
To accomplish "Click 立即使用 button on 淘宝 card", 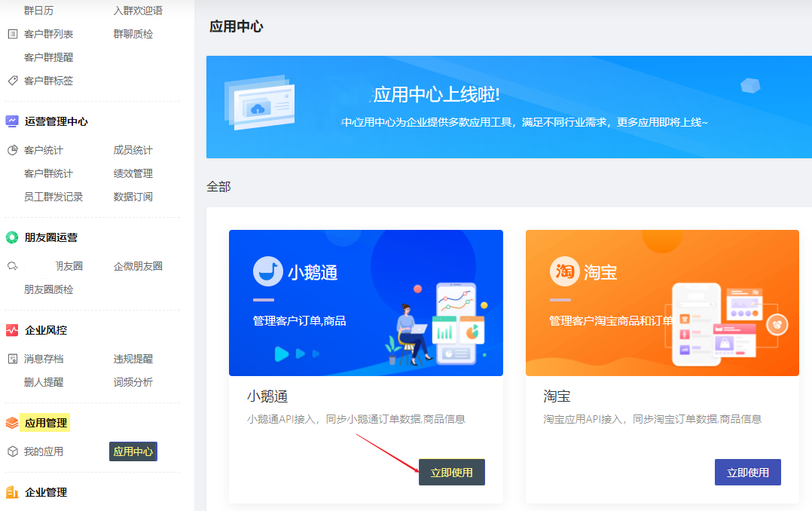I will point(748,472).
